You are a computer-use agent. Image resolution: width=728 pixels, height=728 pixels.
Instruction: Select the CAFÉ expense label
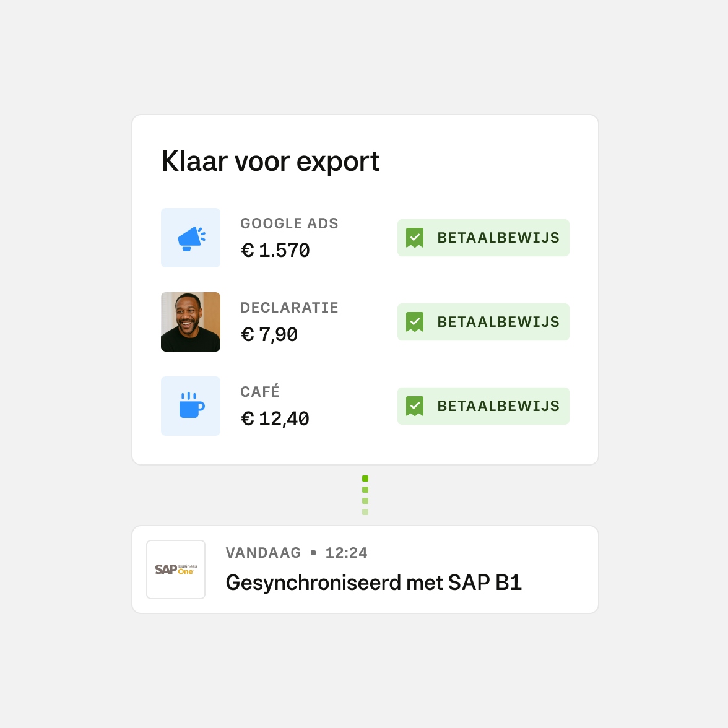[260, 392]
